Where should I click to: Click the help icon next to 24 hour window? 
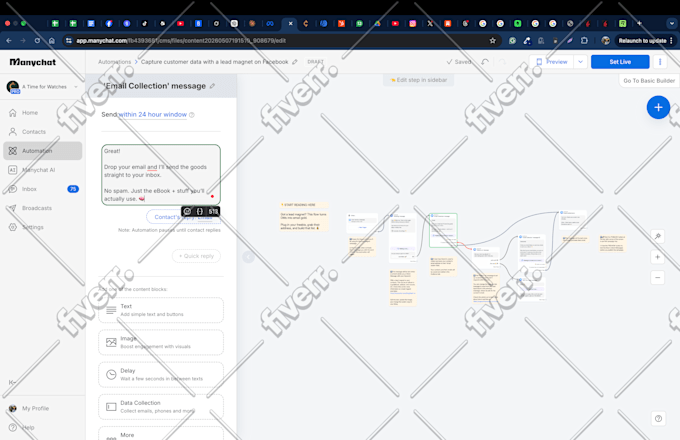point(192,115)
